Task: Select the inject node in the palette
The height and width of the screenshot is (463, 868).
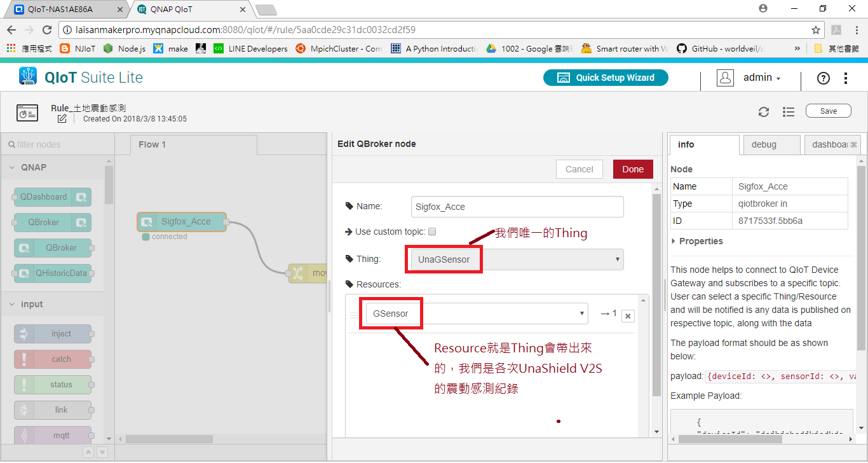Action: pos(53,334)
